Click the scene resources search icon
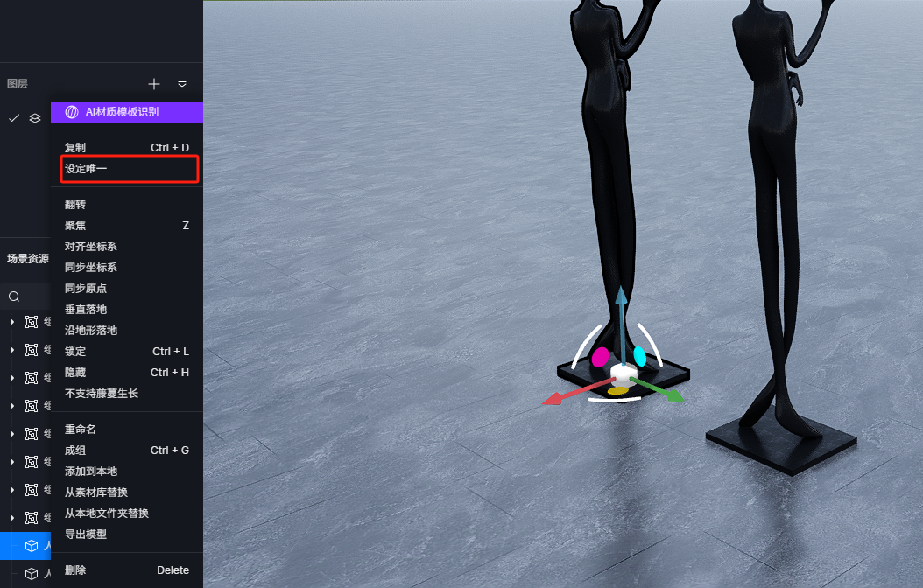 (14, 297)
